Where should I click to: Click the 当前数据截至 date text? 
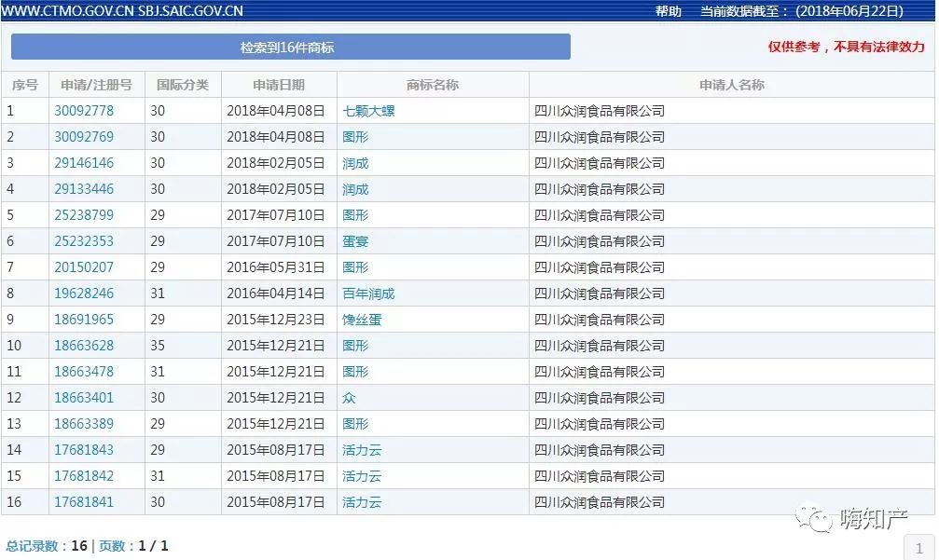pos(802,11)
